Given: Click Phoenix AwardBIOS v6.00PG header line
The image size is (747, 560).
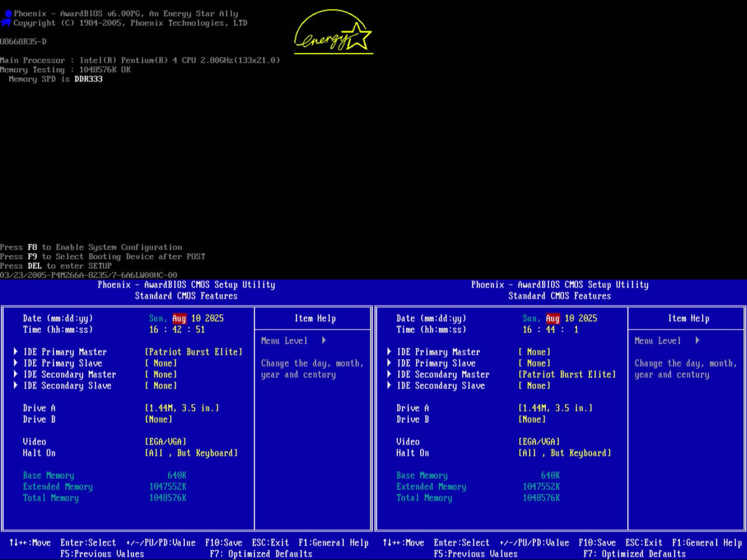Looking at the screenshot, I should tap(126, 14).
